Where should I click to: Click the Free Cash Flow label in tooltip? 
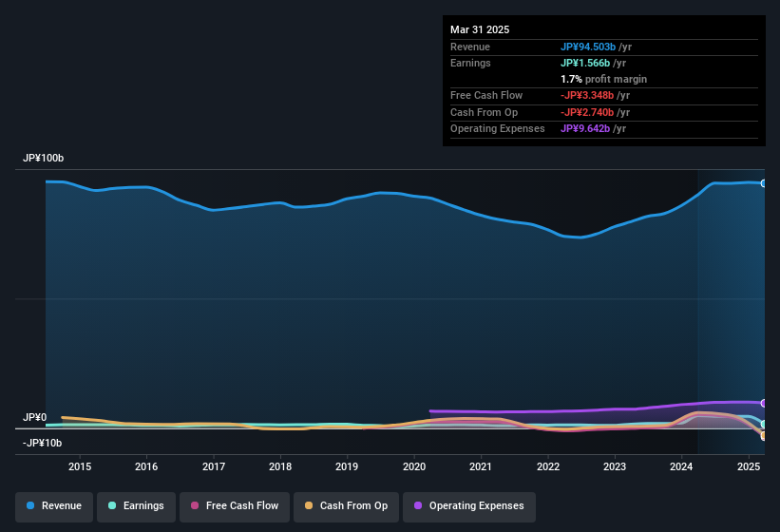click(x=486, y=95)
